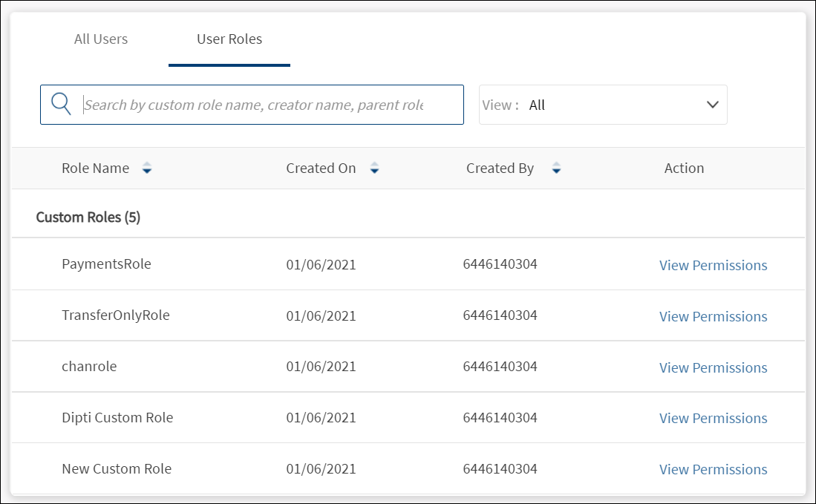Click the Dipti Custom Role name
816x504 pixels.
(x=117, y=417)
